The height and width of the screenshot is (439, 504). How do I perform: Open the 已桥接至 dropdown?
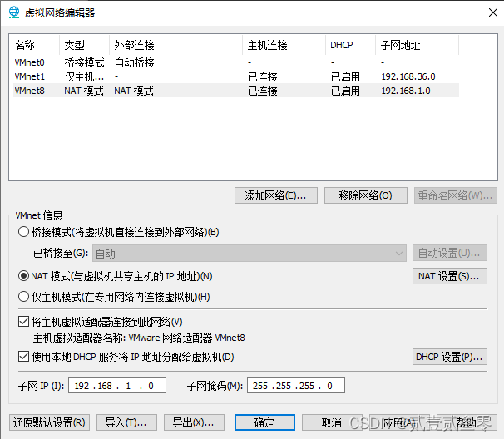[x=250, y=254]
